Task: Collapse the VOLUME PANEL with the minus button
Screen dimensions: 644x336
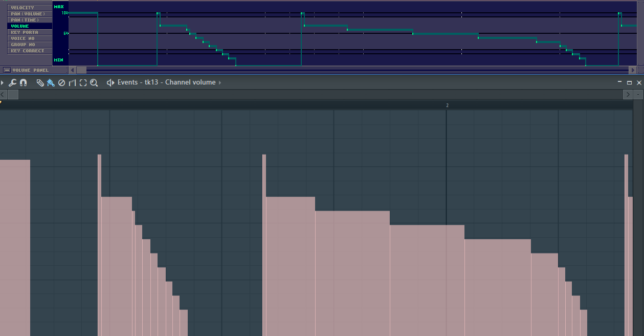Action: click(x=7, y=70)
